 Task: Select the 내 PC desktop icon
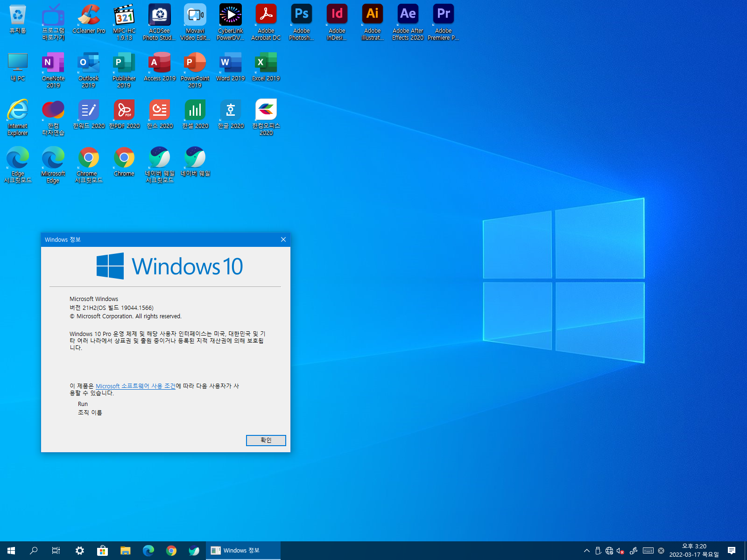pyautogui.click(x=18, y=67)
